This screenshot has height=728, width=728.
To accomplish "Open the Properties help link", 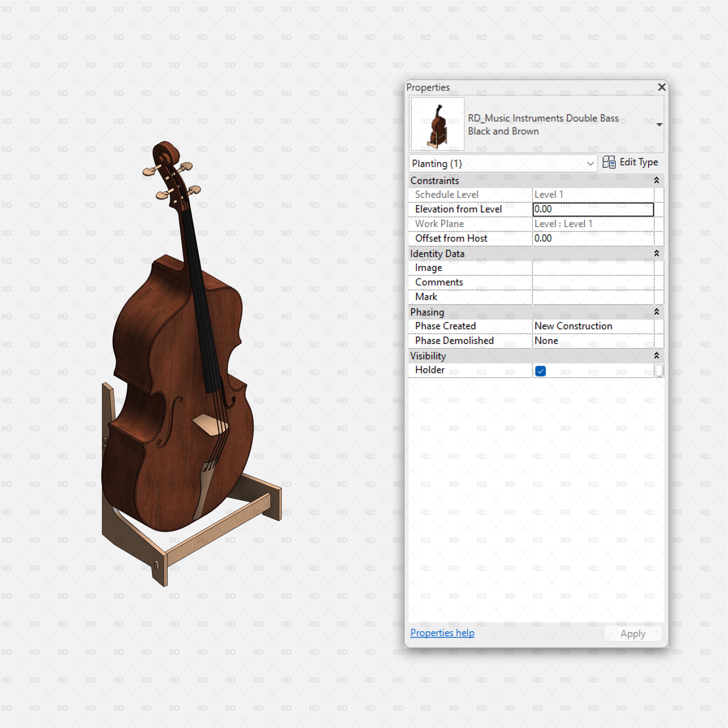I will (442, 633).
